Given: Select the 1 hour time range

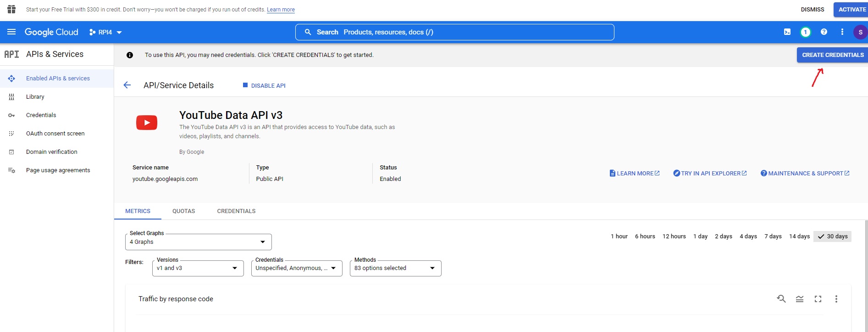Looking at the screenshot, I should (619, 236).
